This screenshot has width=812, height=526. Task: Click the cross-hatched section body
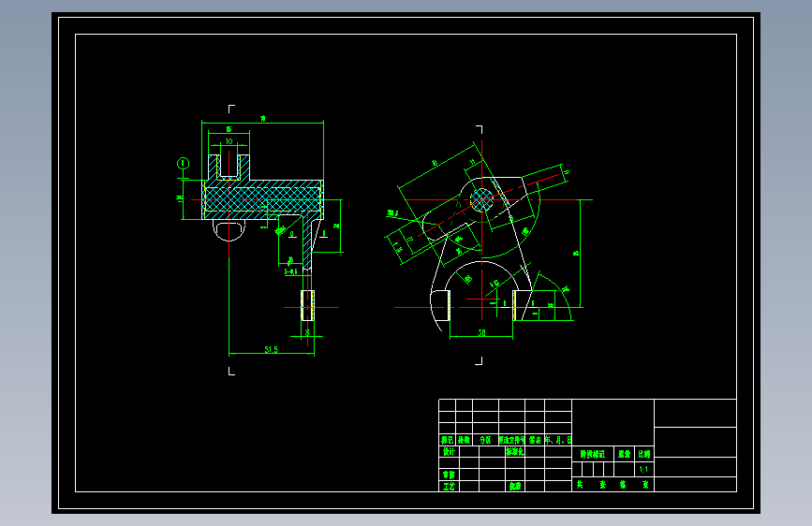coord(263,200)
